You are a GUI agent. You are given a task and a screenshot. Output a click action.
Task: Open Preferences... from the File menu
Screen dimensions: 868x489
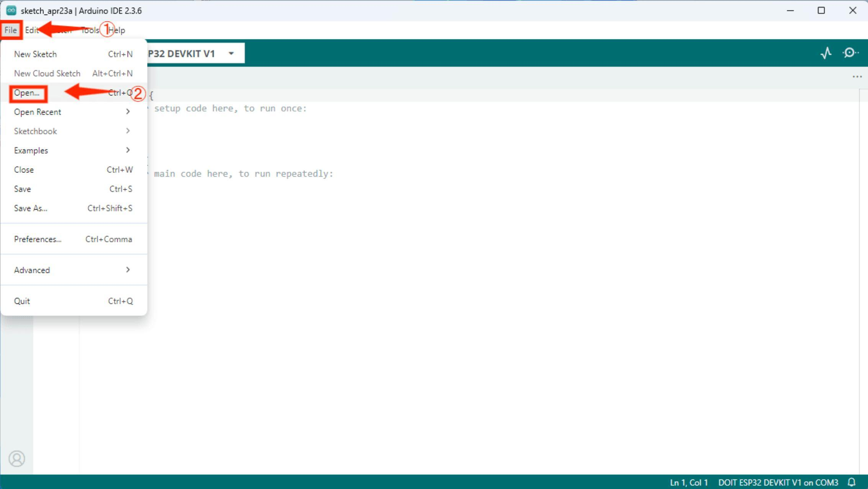74,239
